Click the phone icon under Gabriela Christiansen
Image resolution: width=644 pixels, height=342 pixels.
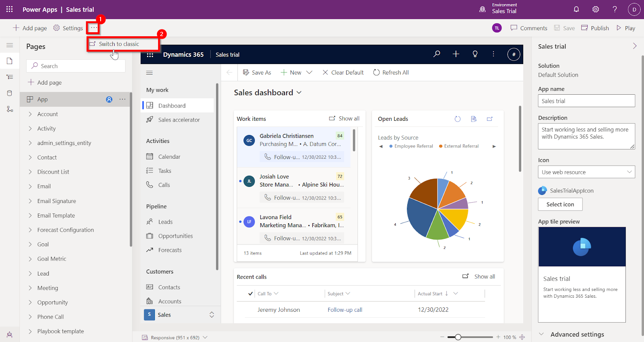pos(268,157)
